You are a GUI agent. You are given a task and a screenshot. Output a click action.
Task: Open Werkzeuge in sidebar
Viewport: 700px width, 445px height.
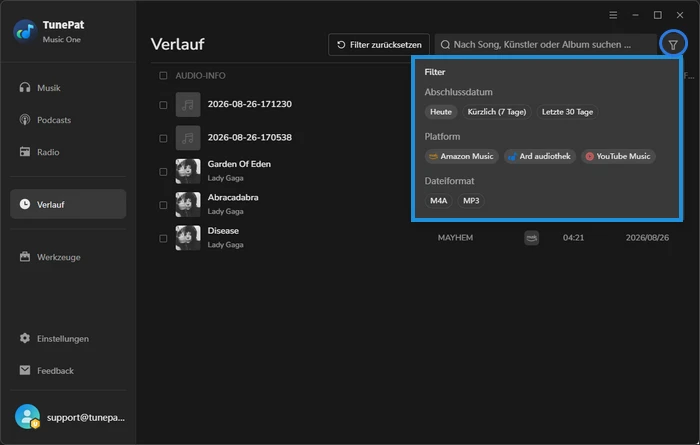coord(68,257)
